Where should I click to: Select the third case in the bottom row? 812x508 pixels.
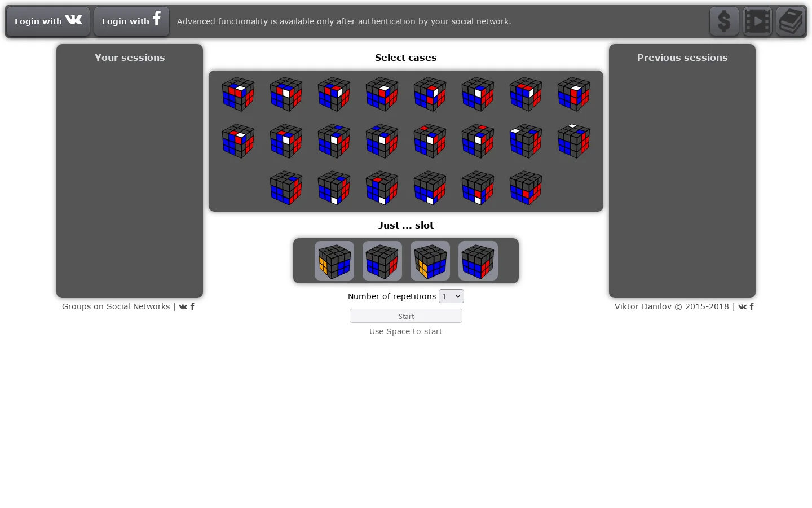coord(382,188)
